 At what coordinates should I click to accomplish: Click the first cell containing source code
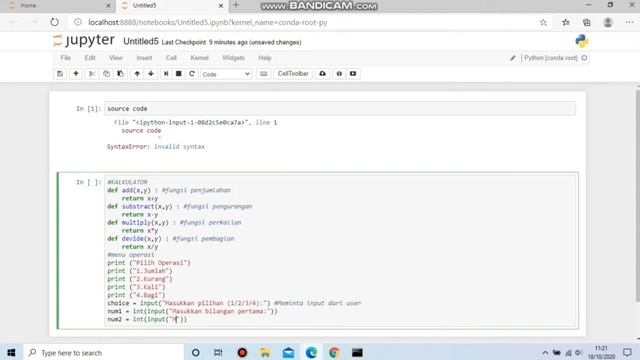tap(340, 109)
